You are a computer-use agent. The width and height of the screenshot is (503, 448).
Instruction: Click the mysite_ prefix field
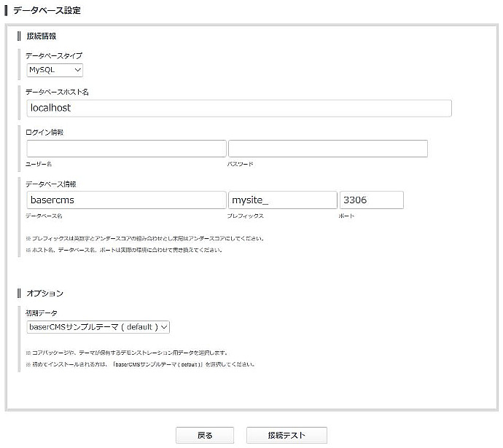coord(282,200)
